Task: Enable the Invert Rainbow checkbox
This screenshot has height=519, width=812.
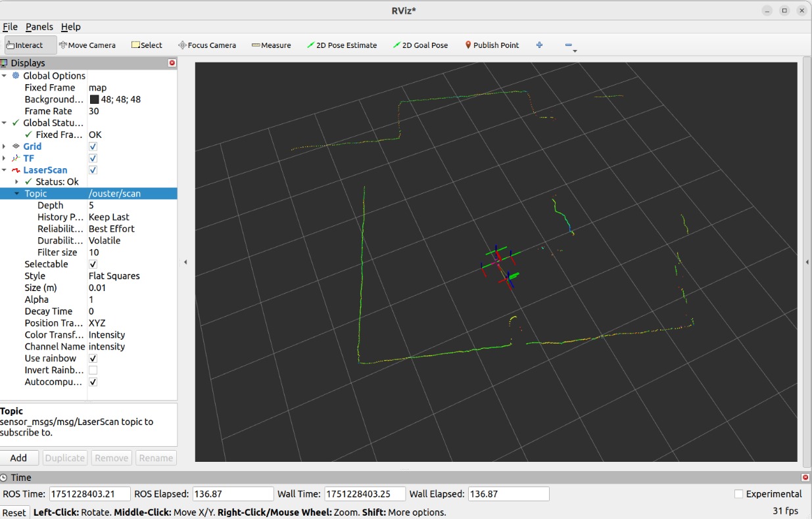Action: pos(93,371)
